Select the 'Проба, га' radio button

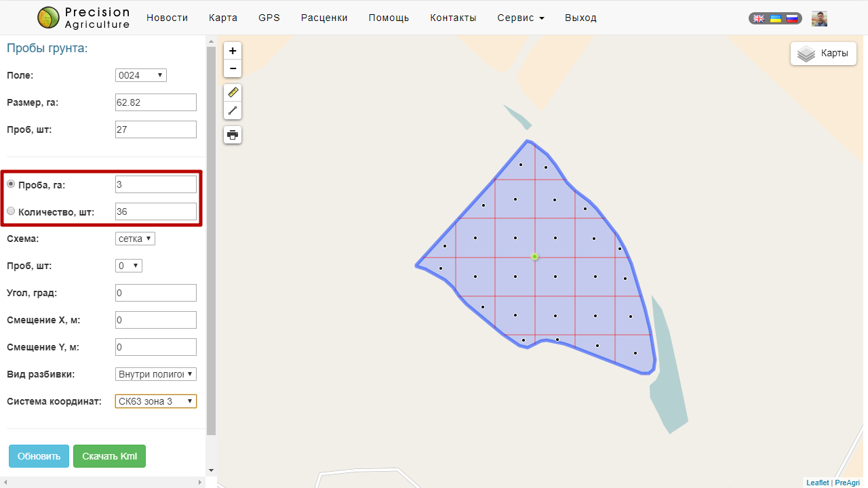point(11,184)
